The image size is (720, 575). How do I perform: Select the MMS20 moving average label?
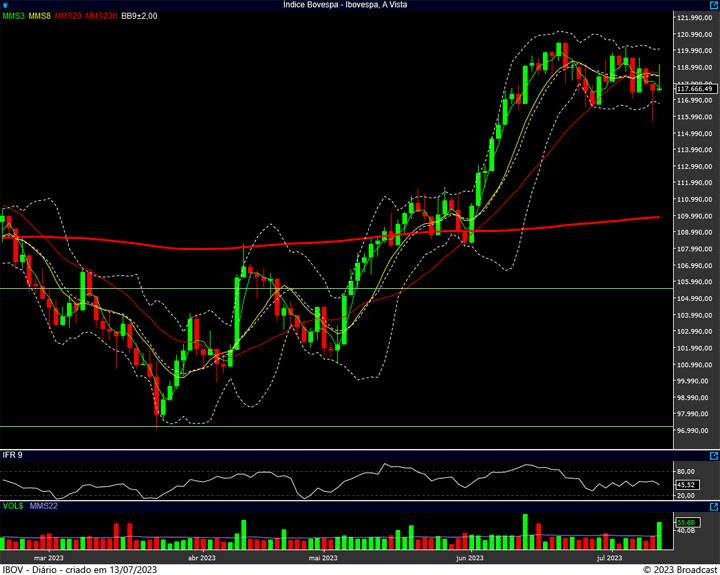tap(68, 17)
